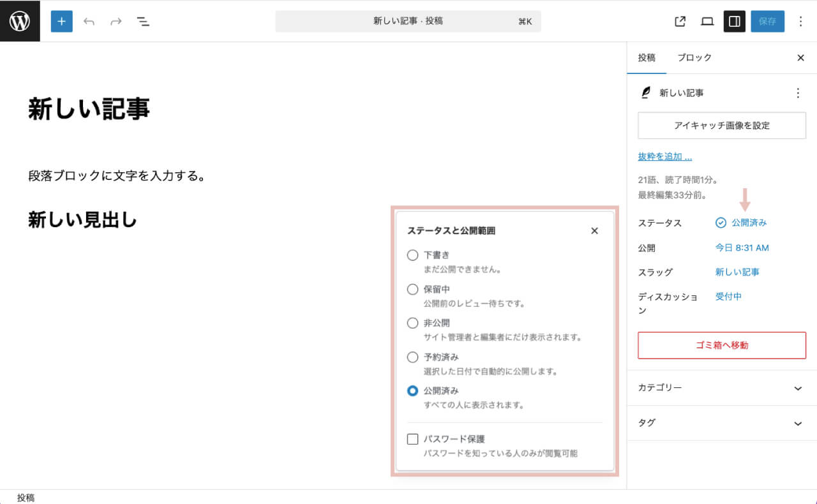This screenshot has width=817, height=504.
Task: Select the 下書き status radio
Action: point(413,255)
